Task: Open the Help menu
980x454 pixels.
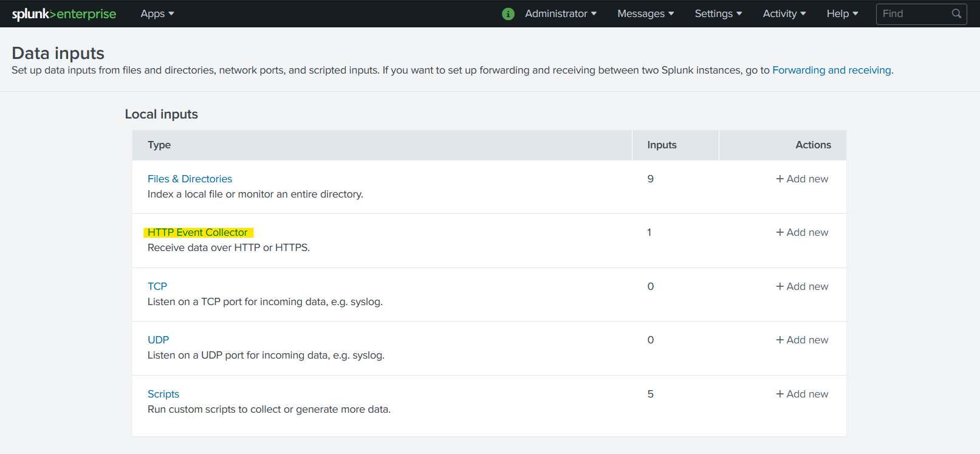Action: [843, 13]
